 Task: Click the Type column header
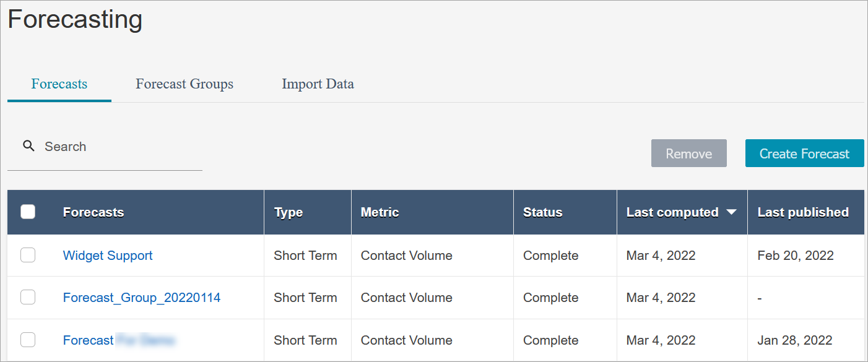click(x=289, y=212)
